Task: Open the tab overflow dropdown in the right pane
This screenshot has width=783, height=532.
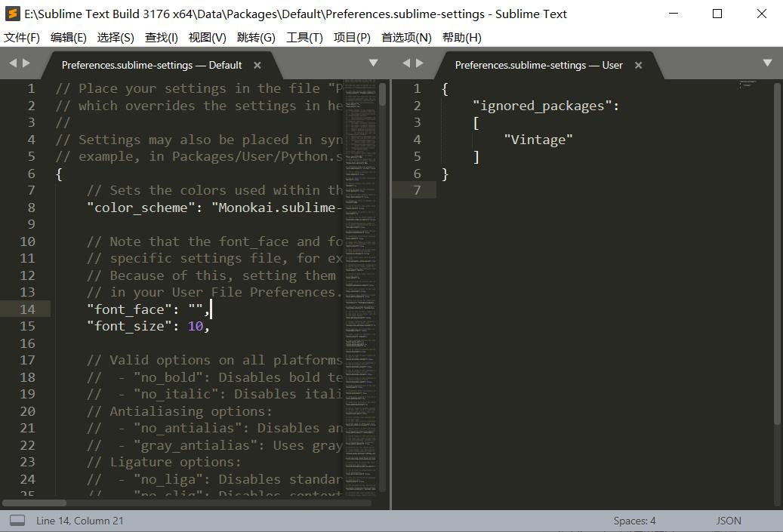Action: (x=767, y=63)
